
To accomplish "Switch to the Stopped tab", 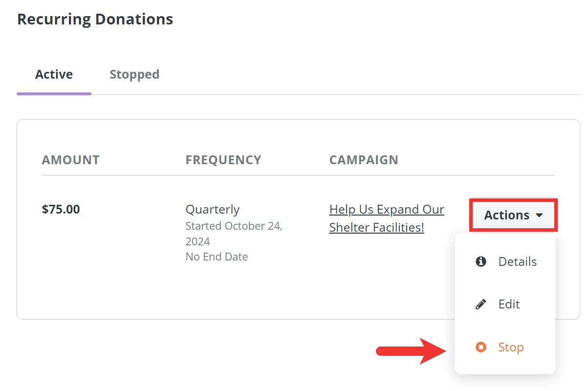I will [x=134, y=74].
